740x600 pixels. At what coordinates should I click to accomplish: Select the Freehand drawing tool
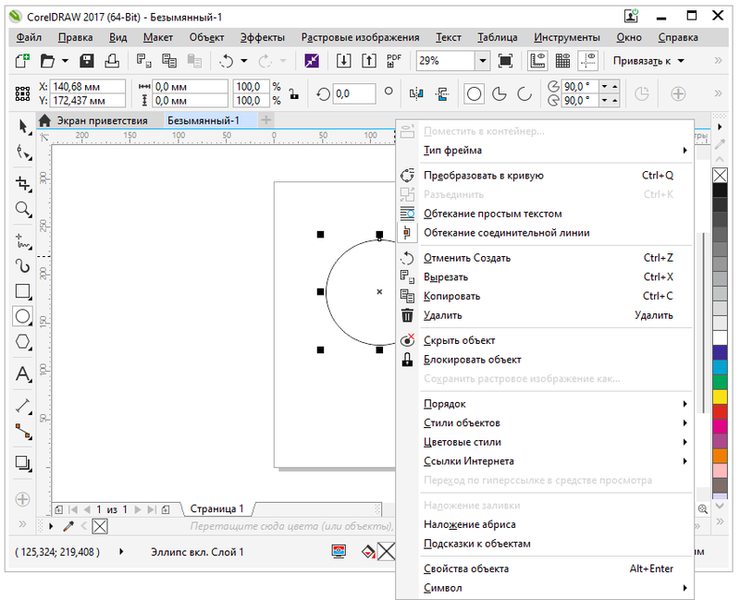pyautogui.click(x=23, y=241)
